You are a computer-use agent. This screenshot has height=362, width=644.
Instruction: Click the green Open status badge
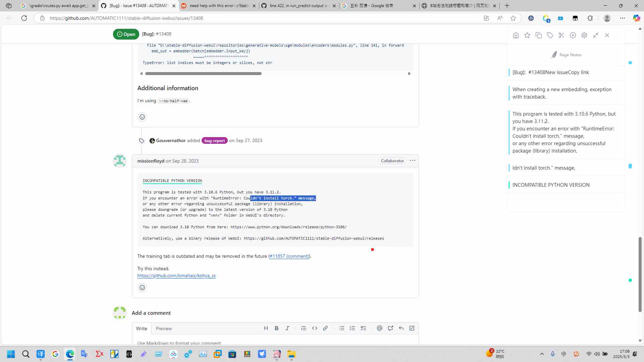tap(126, 34)
